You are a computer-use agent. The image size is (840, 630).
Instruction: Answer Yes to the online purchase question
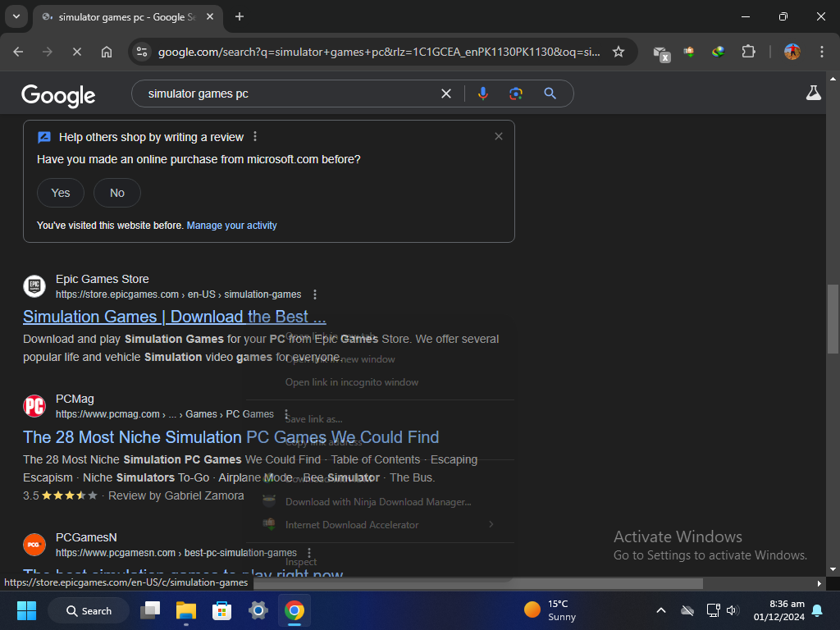[61, 193]
